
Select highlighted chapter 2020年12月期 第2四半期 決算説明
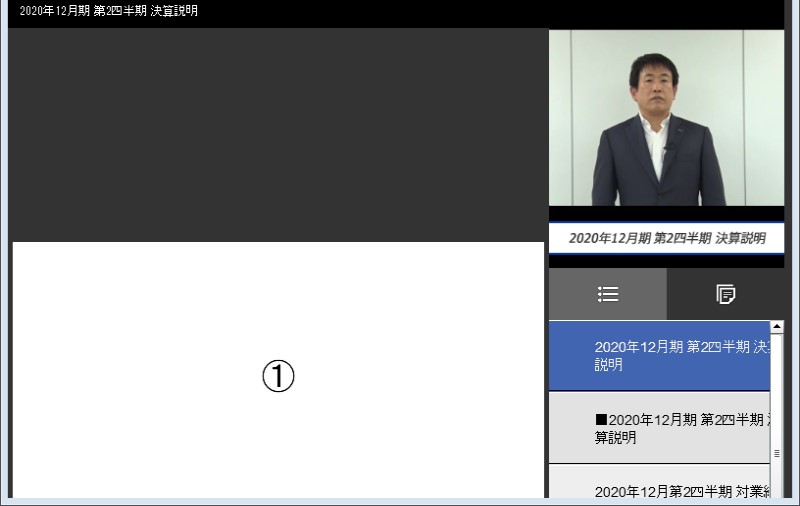click(659, 356)
